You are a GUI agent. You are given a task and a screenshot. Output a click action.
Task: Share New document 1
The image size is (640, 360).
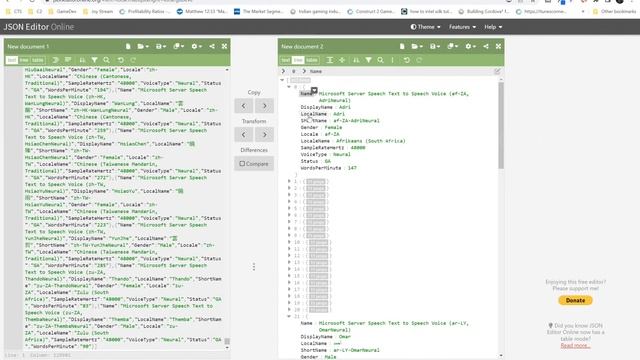(212, 47)
